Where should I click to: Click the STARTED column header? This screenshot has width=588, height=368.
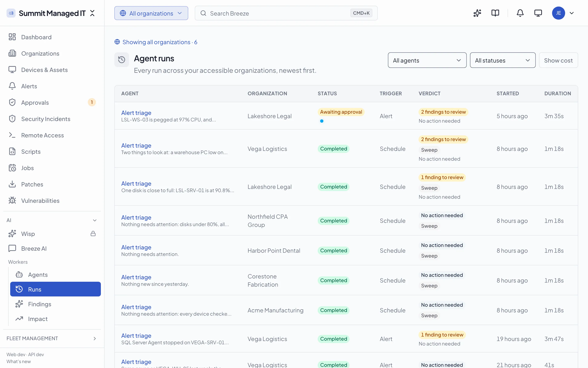tap(508, 93)
